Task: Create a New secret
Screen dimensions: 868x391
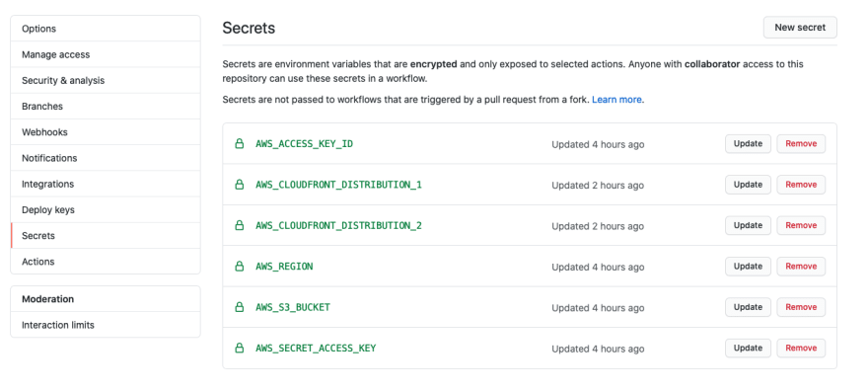Action: [x=800, y=27]
